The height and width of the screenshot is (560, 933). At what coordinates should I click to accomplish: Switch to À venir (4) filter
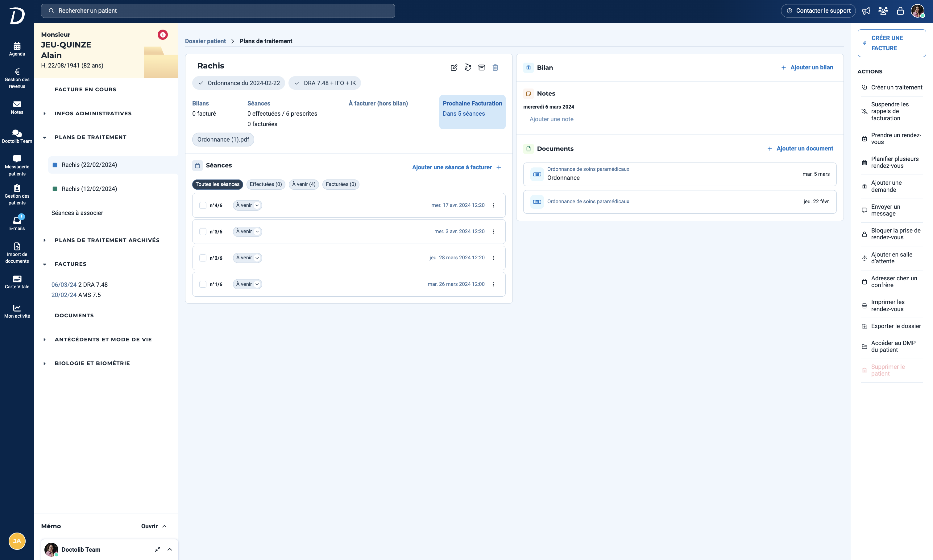click(304, 184)
